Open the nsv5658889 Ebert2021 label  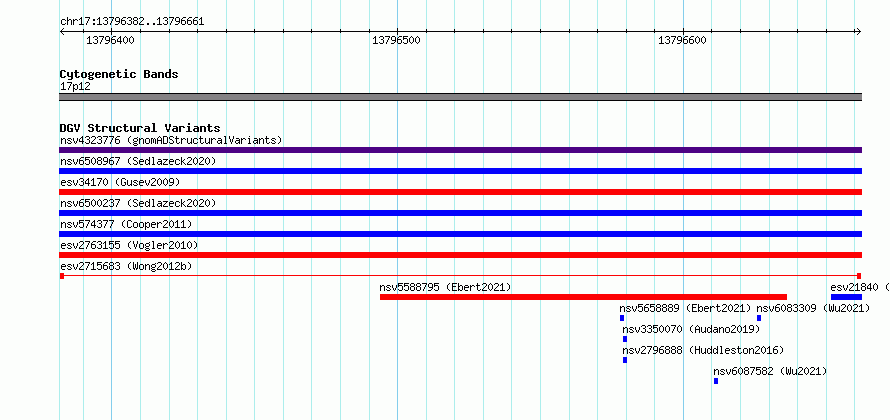[685, 308]
